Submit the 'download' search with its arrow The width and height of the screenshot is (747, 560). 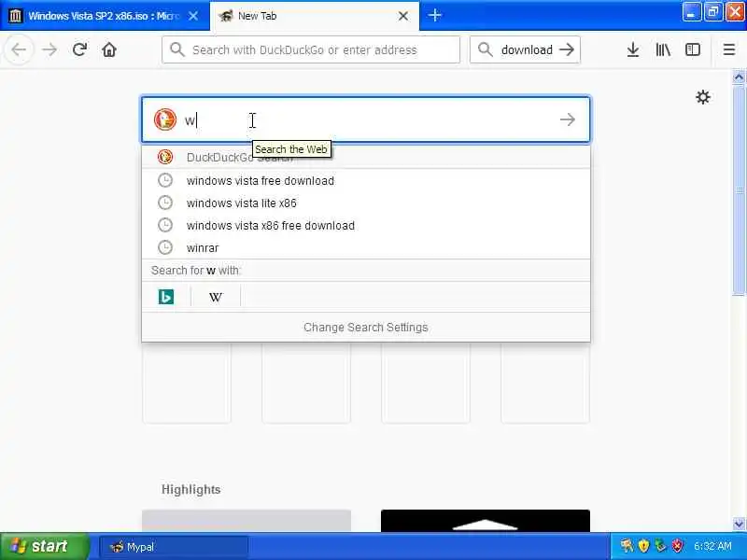pyautogui.click(x=567, y=49)
